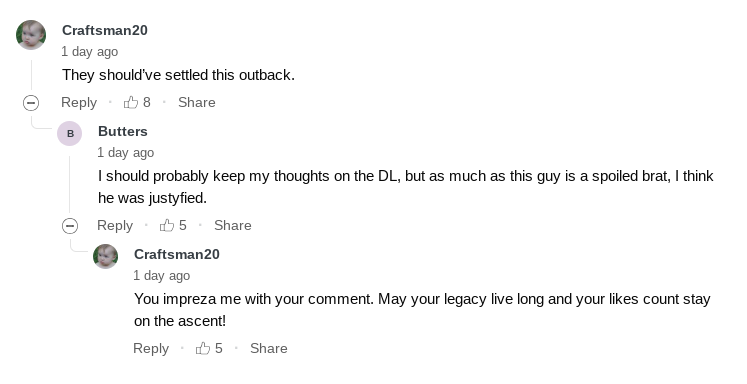Open Craftsman20's avatar on top comment
The height and width of the screenshot is (384, 747).
pos(31,35)
